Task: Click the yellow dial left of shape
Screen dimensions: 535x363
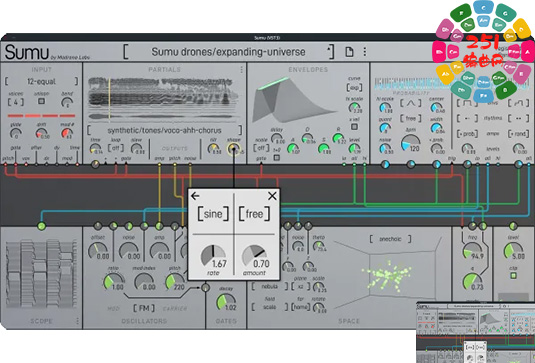Action: pos(214,148)
